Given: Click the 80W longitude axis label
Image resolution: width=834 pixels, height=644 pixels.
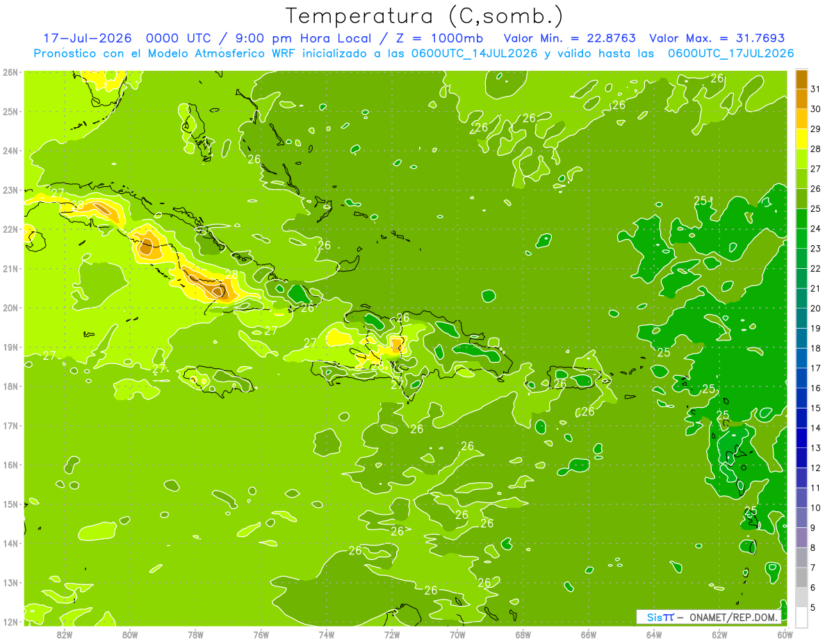Looking at the screenshot, I should [130, 634].
